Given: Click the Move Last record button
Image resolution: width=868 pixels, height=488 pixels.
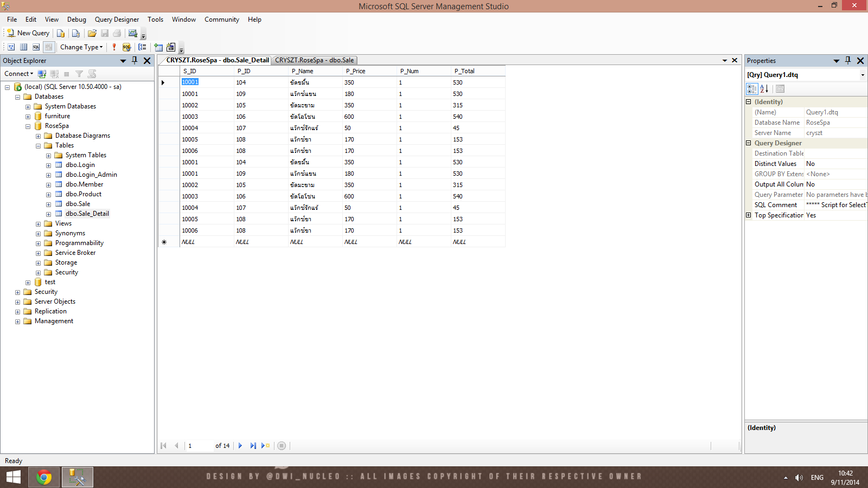Looking at the screenshot, I should pos(253,446).
